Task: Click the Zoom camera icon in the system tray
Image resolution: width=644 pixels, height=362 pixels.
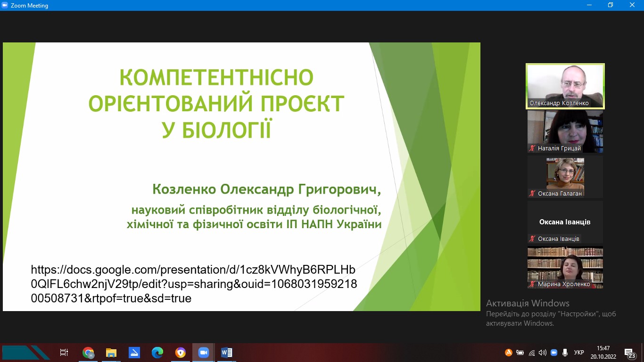Action: tap(554, 353)
